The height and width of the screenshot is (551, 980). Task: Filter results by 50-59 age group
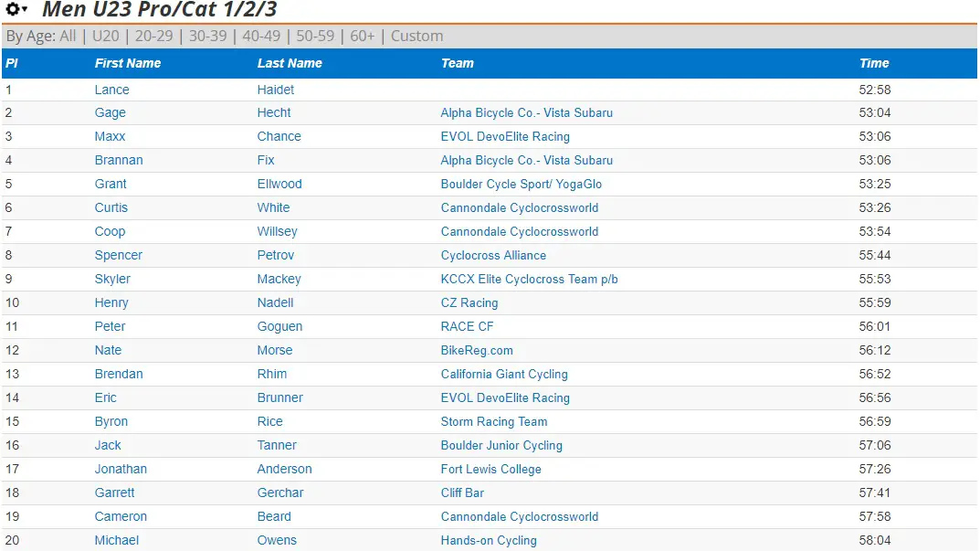(315, 37)
